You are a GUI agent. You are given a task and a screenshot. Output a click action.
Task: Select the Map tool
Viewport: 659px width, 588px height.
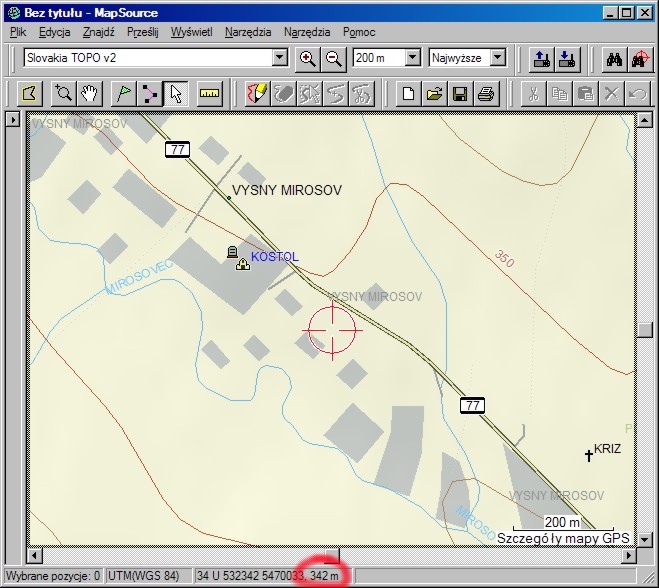coord(29,93)
